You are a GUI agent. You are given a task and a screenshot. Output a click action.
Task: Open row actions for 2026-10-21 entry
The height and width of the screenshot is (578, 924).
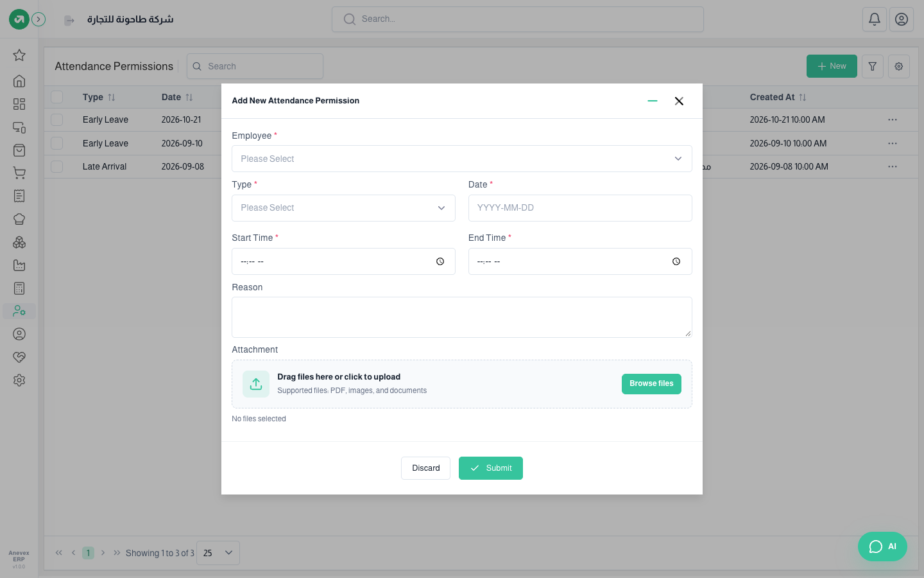click(893, 119)
